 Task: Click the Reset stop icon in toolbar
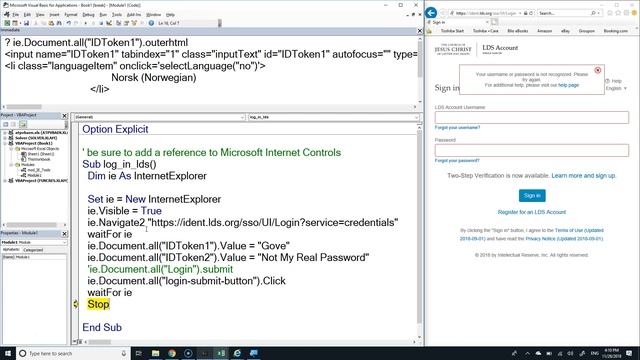pos(101,23)
